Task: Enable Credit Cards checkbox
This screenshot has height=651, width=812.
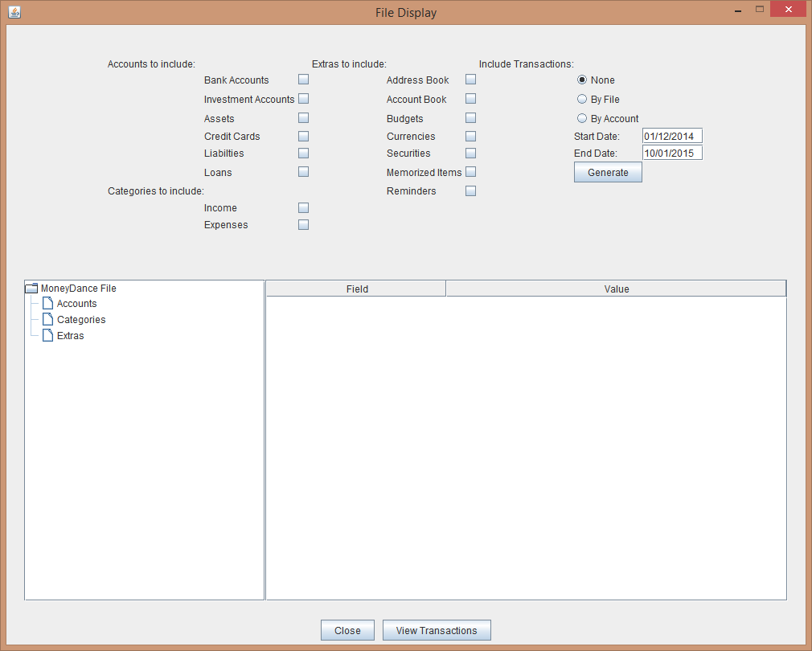Action: [x=303, y=136]
